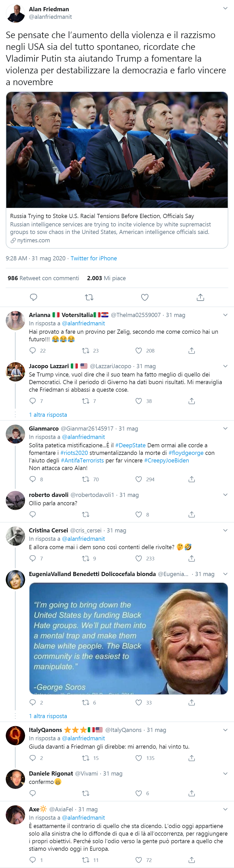Open the 2.003 Mi piace list

click(106, 278)
